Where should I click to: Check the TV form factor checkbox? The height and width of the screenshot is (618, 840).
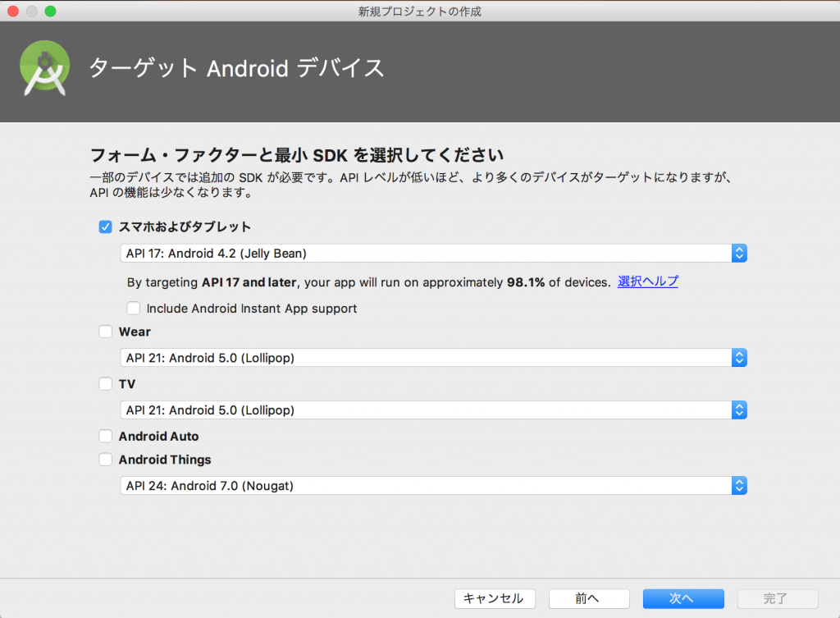coord(106,384)
